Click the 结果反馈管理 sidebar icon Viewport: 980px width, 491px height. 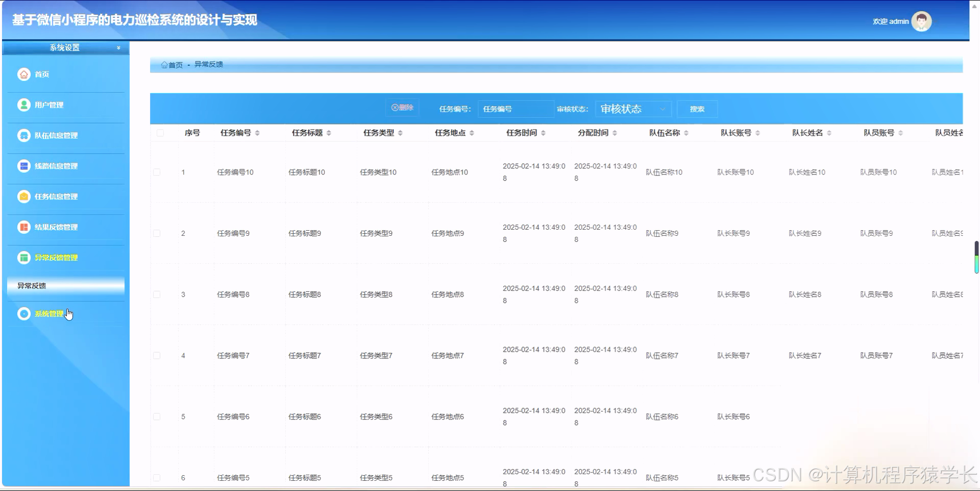24,227
